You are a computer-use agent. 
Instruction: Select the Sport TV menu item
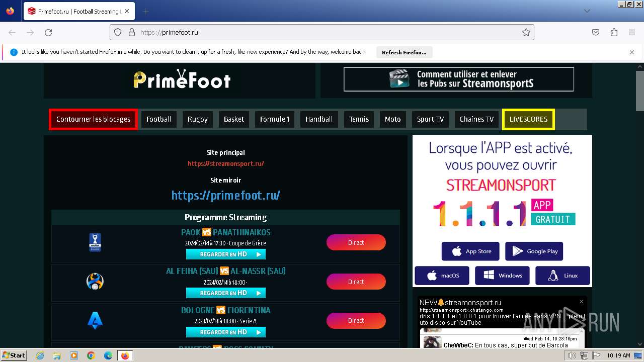click(430, 119)
